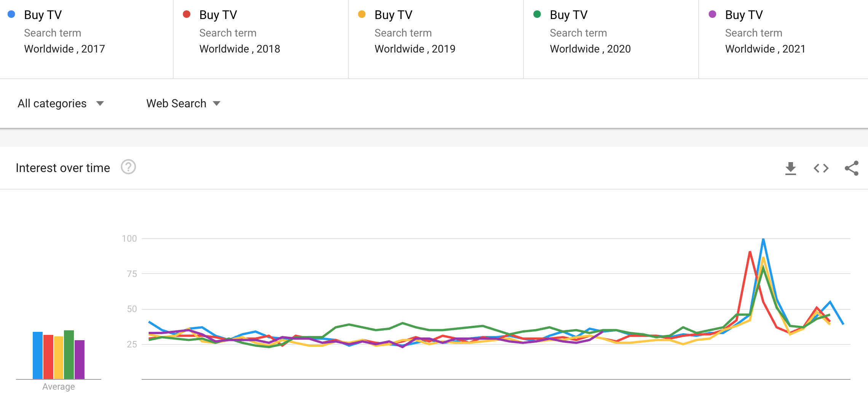Click the blue line peak at 100
Image resolution: width=868 pixels, height=395 pixels.
click(763, 240)
